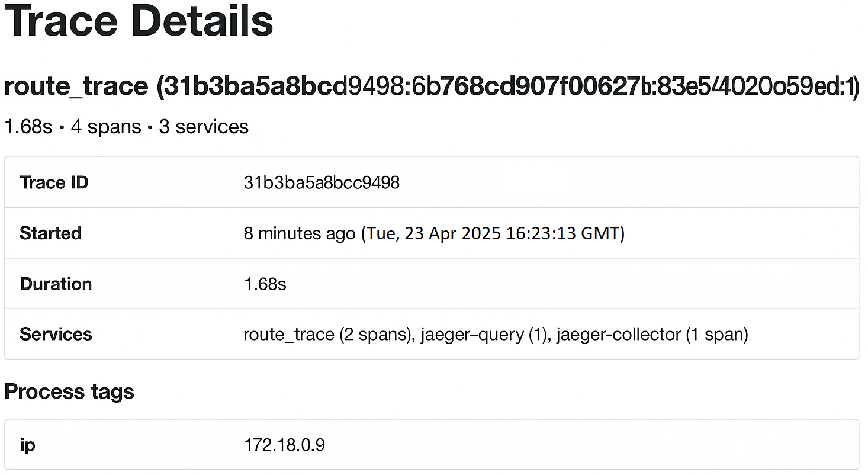Select the 1.68s value in the Duration row
868x475 pixels.
coord(265,284)
